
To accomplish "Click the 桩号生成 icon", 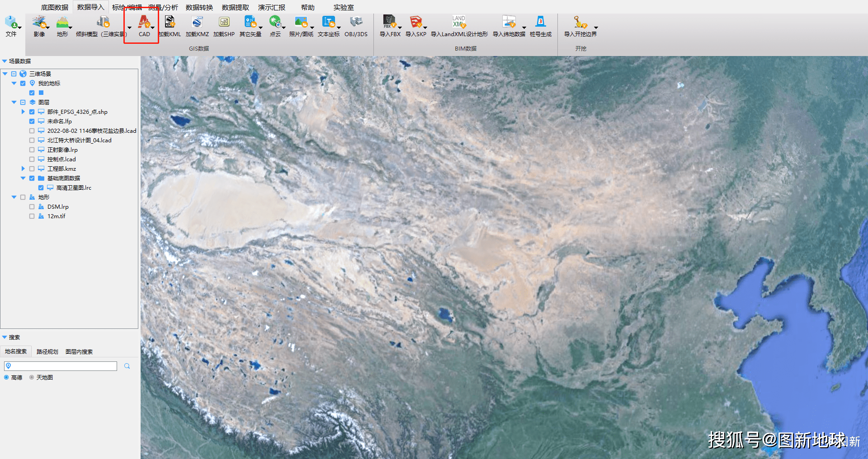I will pyautogui.click(x=540, y=22).
